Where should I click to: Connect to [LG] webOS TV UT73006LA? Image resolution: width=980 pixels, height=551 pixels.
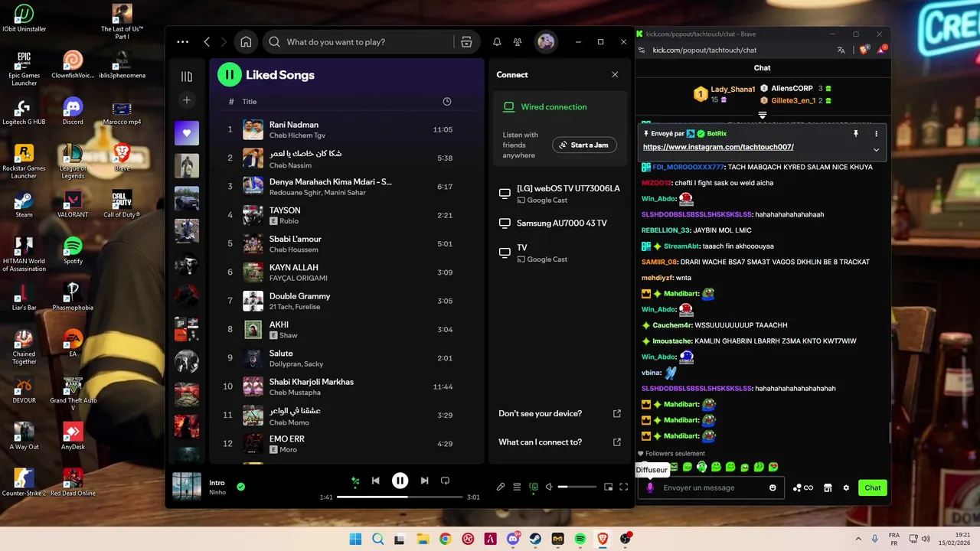click(x=558, y=194)
